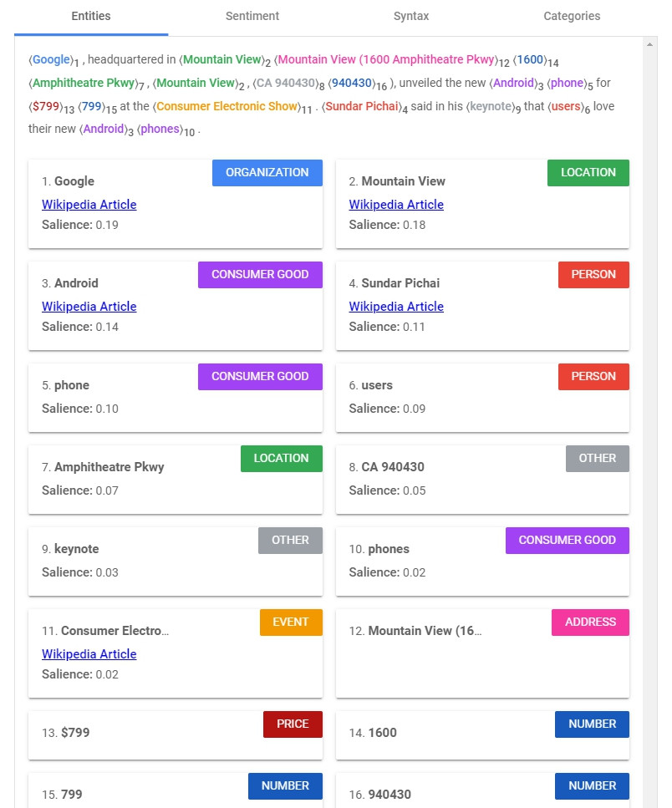The height and width of the screenshot is (808, 672).
Task: Click CONSUMER GOOD badge on phones card
Action: coord(567,541)
